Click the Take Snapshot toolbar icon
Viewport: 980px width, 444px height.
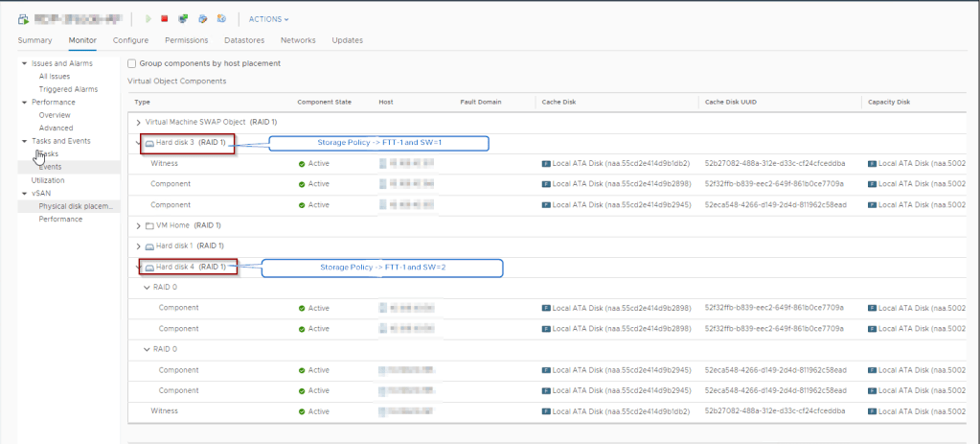coord(221,18)
